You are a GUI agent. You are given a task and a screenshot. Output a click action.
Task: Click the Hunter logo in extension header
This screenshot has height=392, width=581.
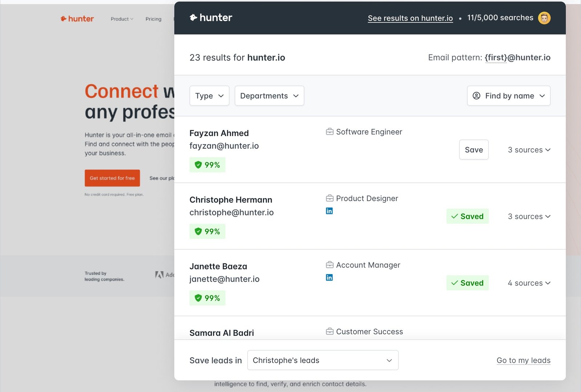coord(211,17)
